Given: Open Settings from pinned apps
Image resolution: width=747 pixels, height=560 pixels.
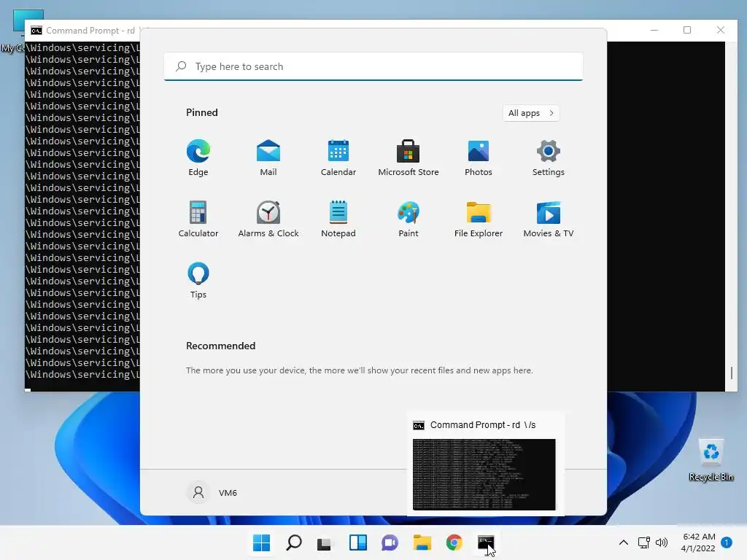Looking at the screenshot, I should (549, 158).
